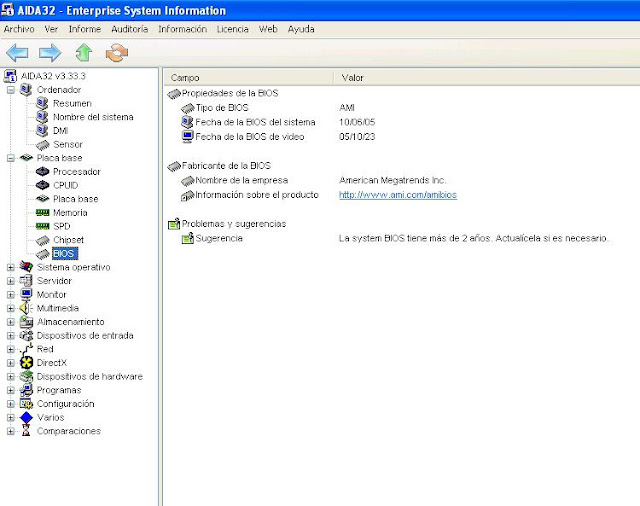Collapse the Placa base parent node
This screenshot has height=506, width=640.
pos(11,158)
